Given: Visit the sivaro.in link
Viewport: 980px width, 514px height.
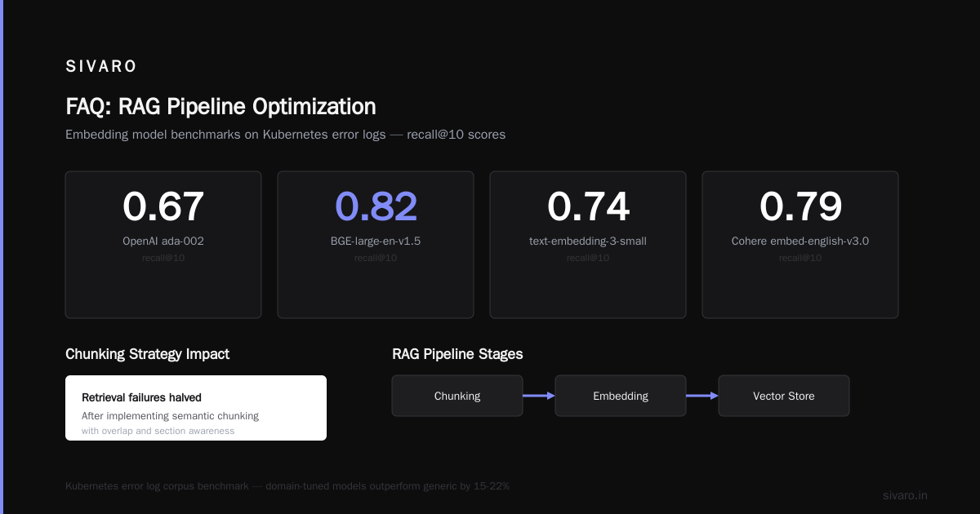Looking at the screenshot, I should (905, 495).
